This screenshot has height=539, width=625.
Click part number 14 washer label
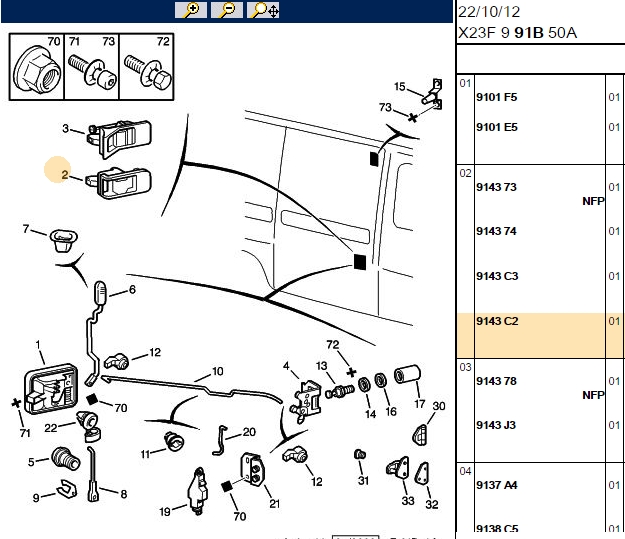(370, 414)
